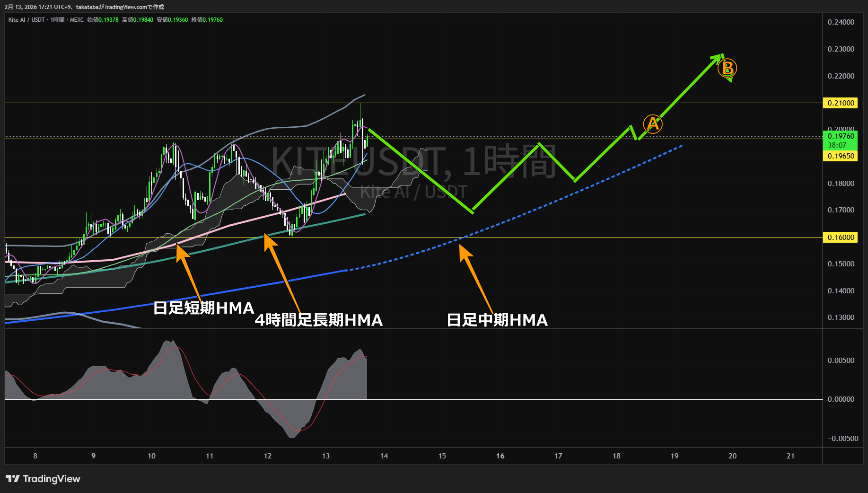Click date 13 on the time axis

coord(325,456)
